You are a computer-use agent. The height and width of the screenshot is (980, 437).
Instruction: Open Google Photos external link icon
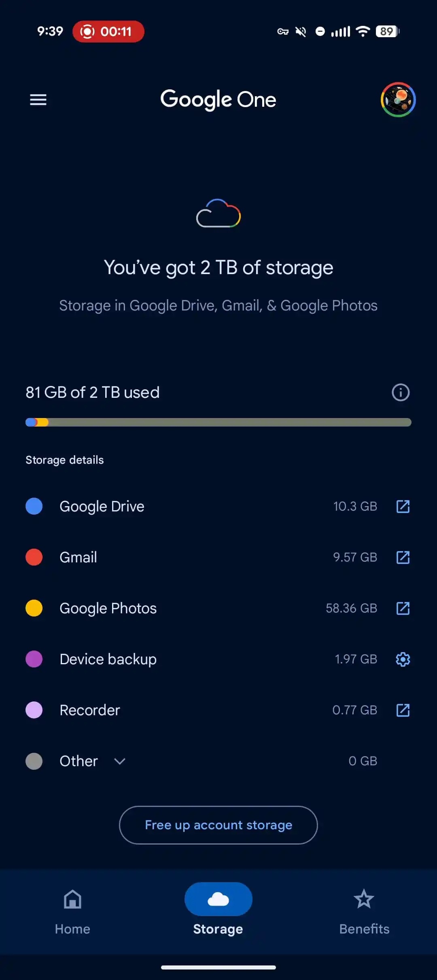pos(403,608)
